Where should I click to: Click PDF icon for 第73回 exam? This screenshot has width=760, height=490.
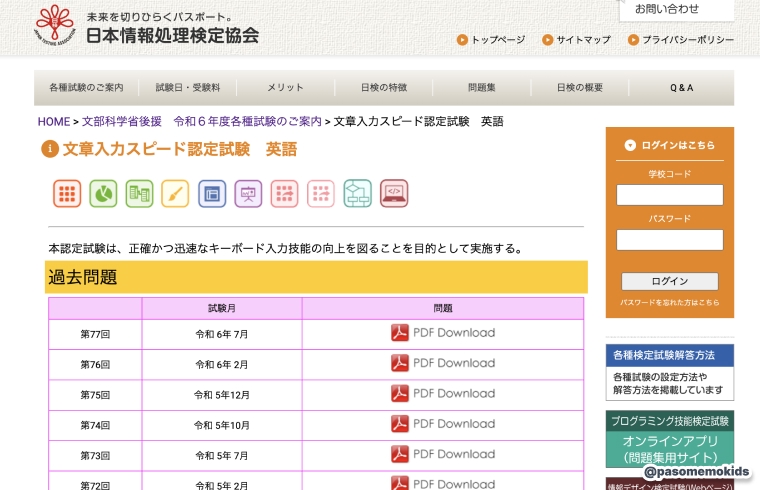400,454
